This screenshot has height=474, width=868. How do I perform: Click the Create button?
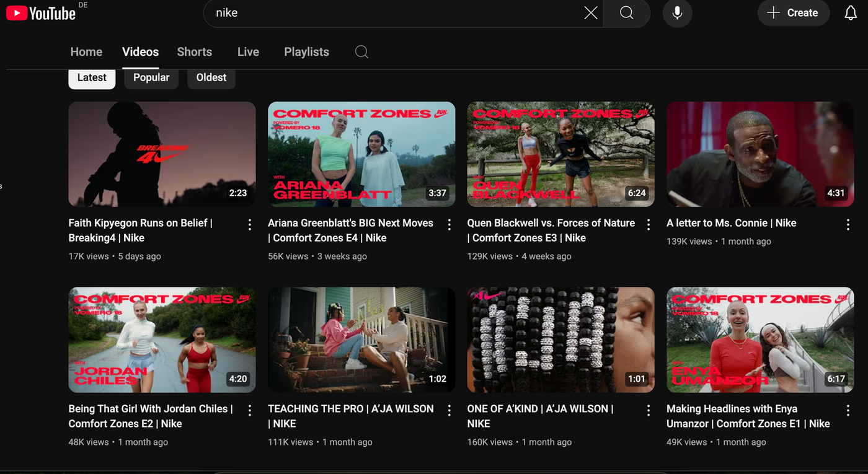tap(794, 13)
